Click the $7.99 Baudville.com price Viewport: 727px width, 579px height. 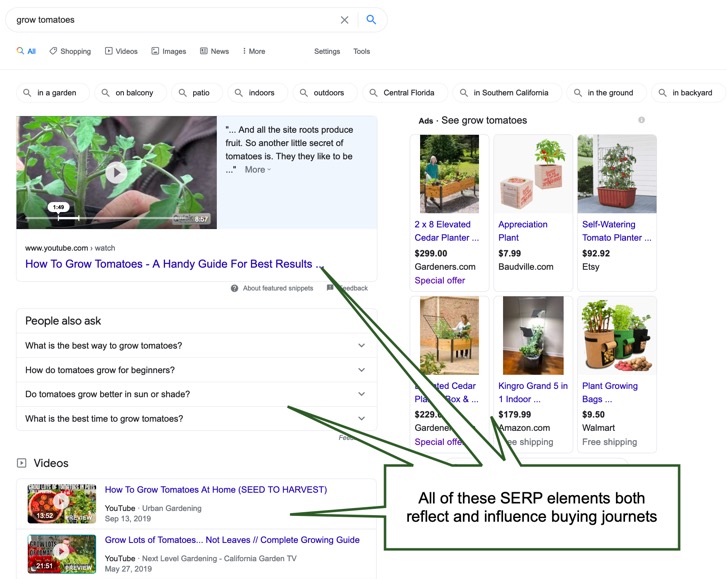[x=510, y=253]
